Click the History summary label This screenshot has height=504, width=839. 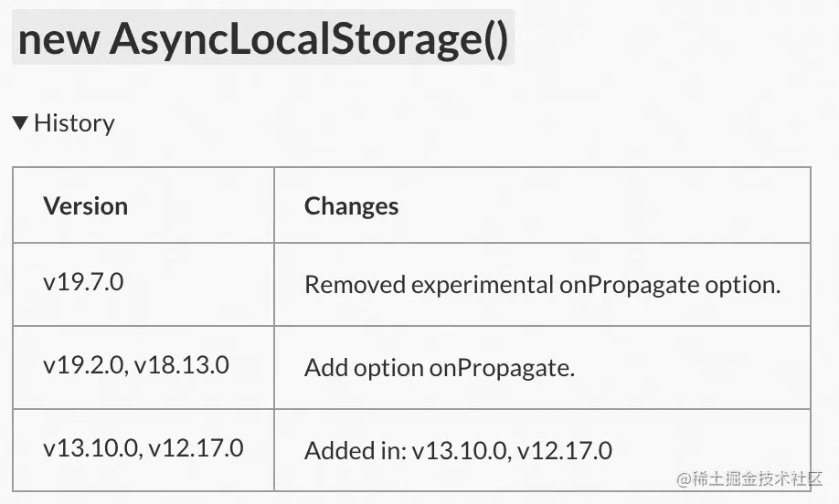[x=74, y=123]
